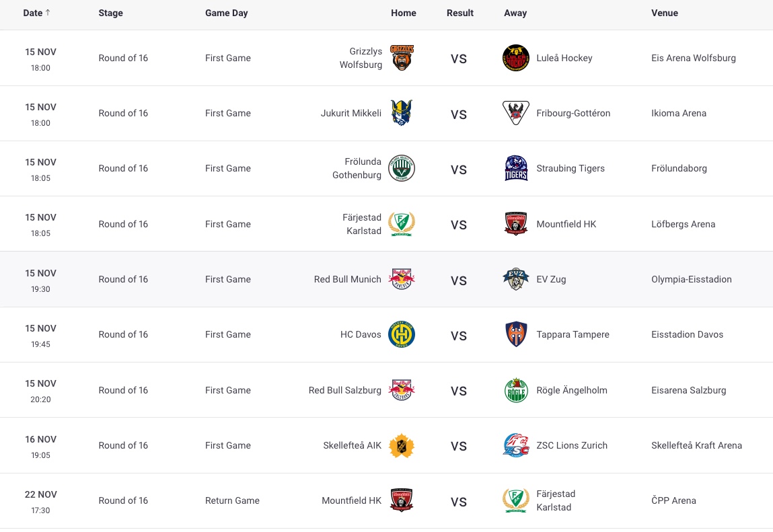Open the Jukurit Mikkeli team logo
The image size is (773, 532).
pyautogui.click(x=402, y=113)
